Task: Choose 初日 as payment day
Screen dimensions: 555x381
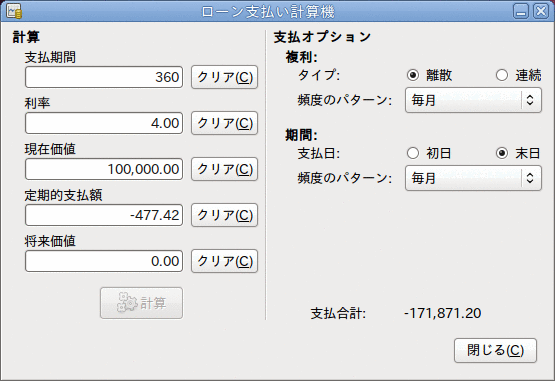Action: pos(413,153)
